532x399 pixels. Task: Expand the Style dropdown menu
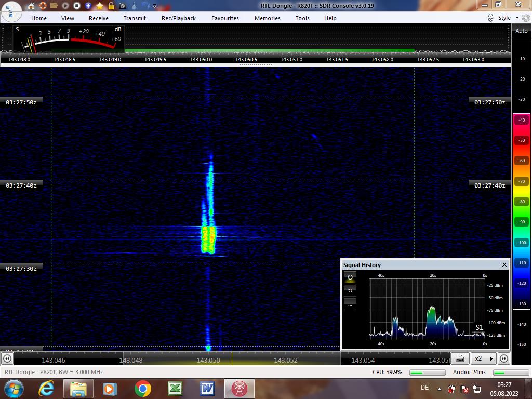click(508, 18)
